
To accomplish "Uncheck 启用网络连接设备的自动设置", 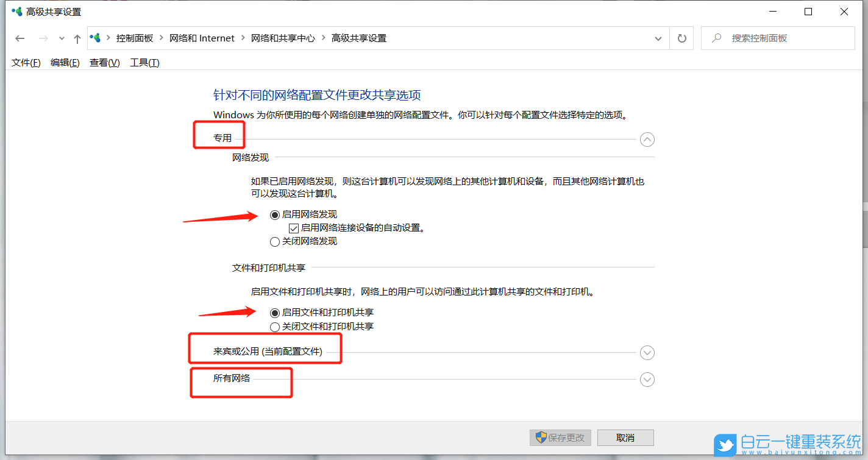I will point(294,227).
